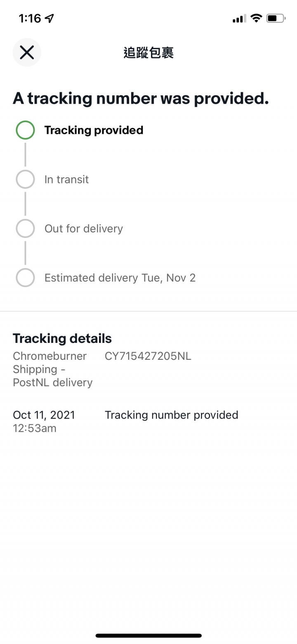This screenshot has height=644, width=297.
Task: Tap the Out for delivery step circle
Action: pyautogui.click(x=25, y=228)
